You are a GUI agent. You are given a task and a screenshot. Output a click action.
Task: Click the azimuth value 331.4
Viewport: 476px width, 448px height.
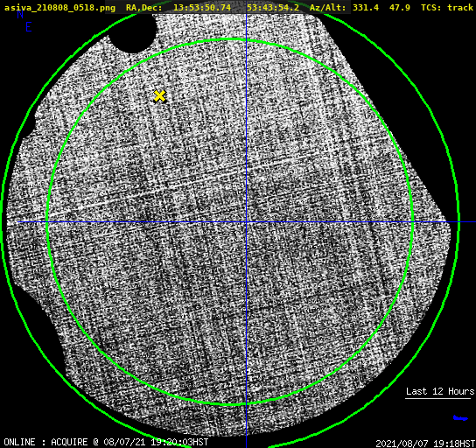pyautogui.click(x=366, y=7)
